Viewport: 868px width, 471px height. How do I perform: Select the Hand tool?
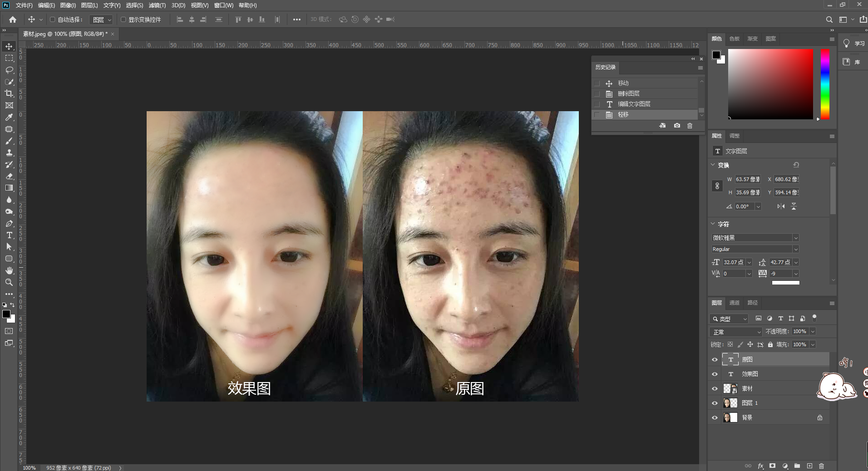(9, 270)
